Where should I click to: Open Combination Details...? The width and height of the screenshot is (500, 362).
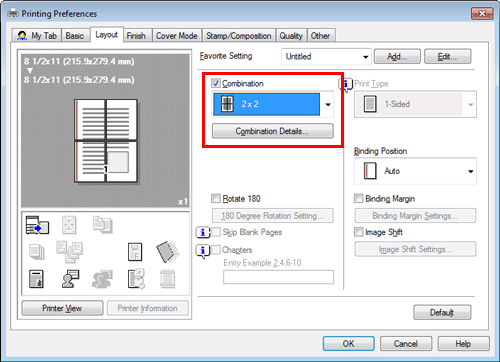tap(272, 131)
